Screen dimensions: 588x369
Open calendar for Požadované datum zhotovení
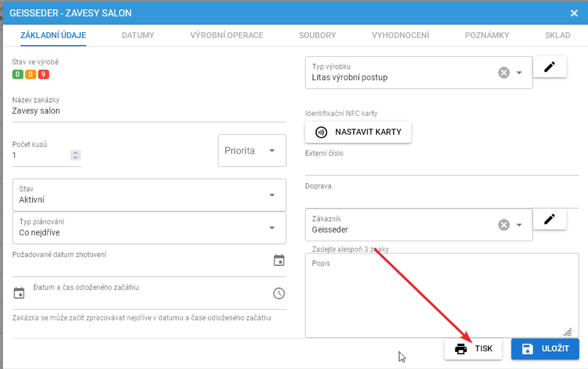279,260
